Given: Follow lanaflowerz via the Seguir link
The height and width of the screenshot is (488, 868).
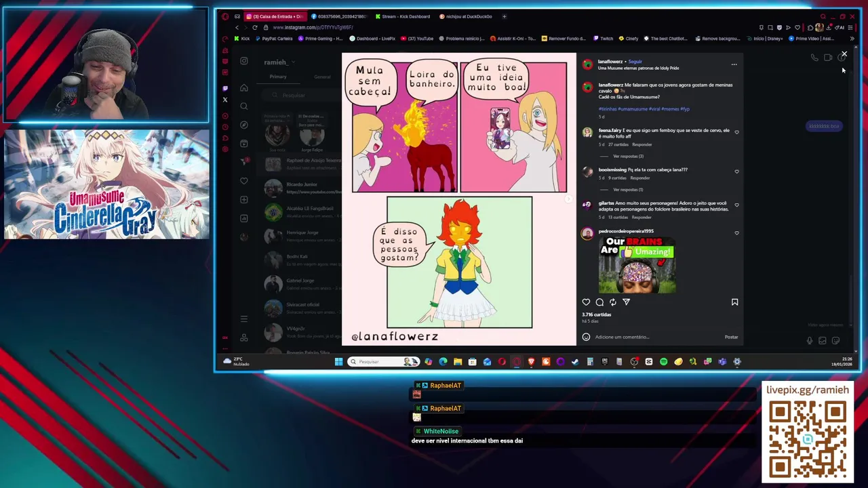Looking at the screenshot, I should (x=635, y=62).
